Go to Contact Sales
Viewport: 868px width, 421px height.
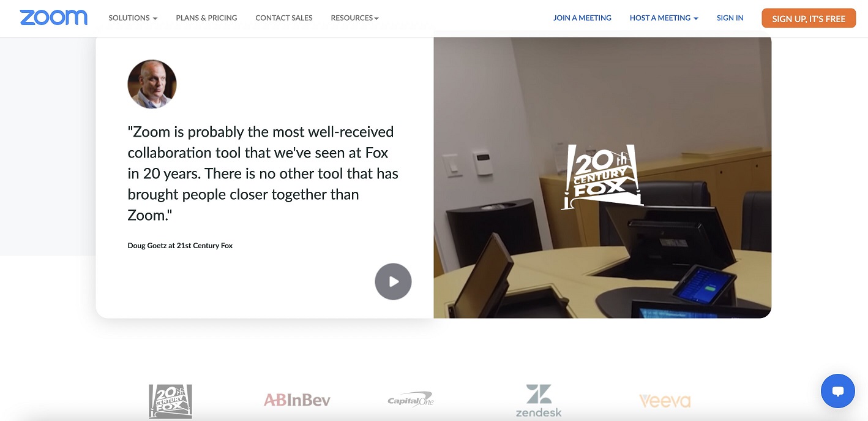click(x=284, y=18)
